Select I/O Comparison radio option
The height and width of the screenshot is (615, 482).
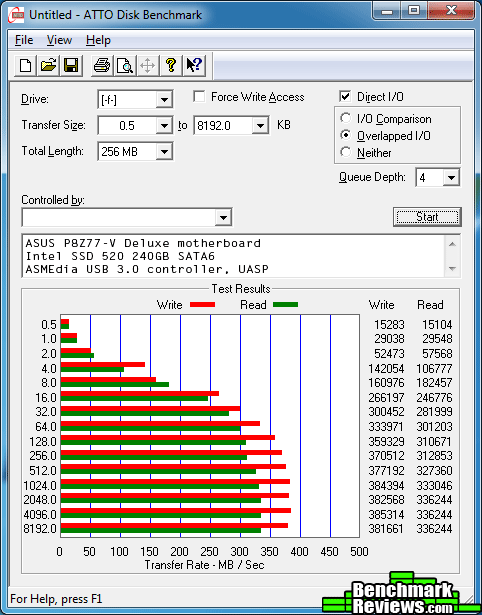346,118
